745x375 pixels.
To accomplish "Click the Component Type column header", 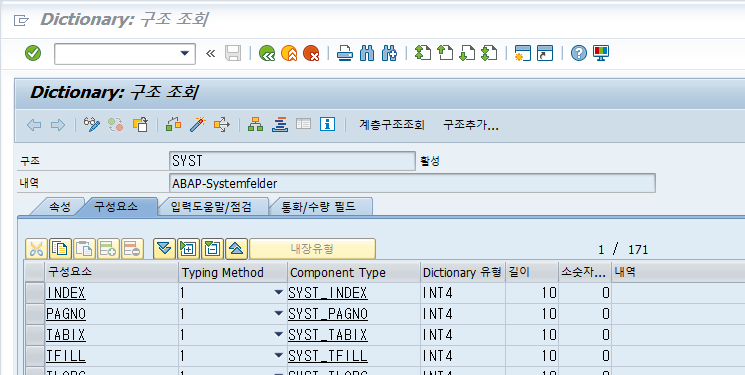I will click(353, 272).
